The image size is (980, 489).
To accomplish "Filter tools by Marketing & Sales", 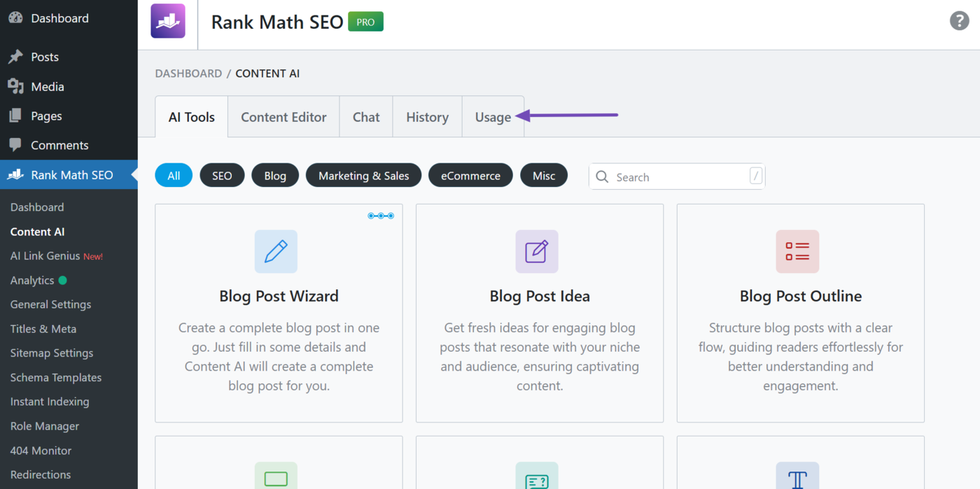I will pyautogui.click(x=363, y=175).
